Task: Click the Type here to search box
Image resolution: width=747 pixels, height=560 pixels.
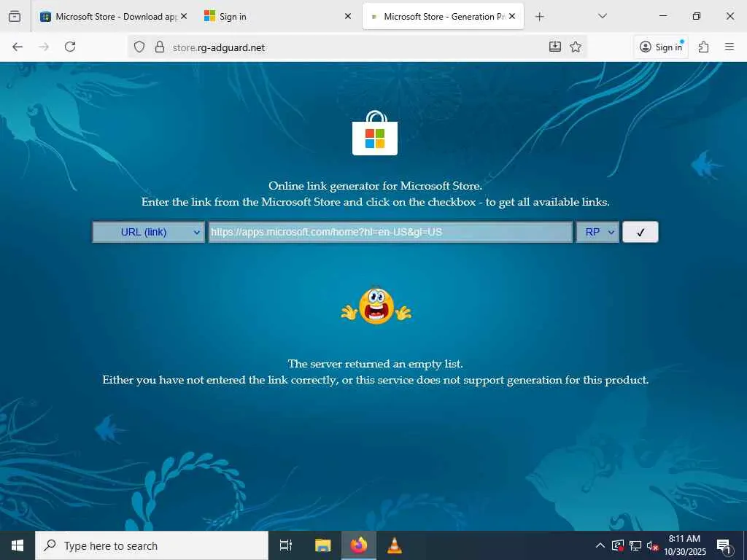Action: click(152, 545)
